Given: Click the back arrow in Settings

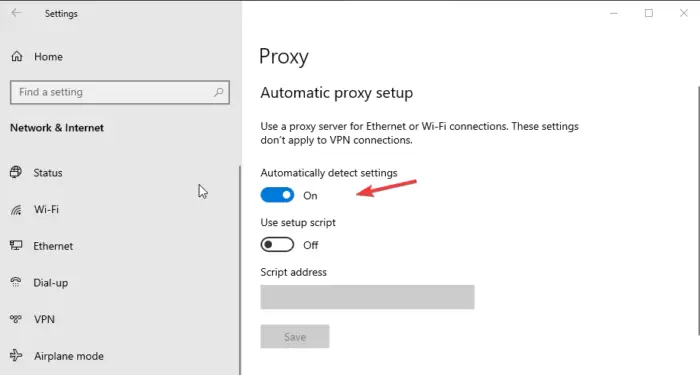Looking at the screenshot, I should tap(16, 13).
